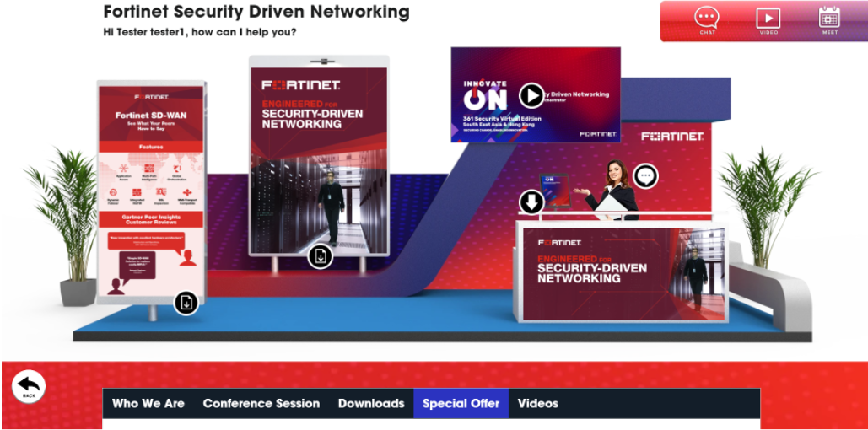Click chat bubble beside the booth attendant

645,176
